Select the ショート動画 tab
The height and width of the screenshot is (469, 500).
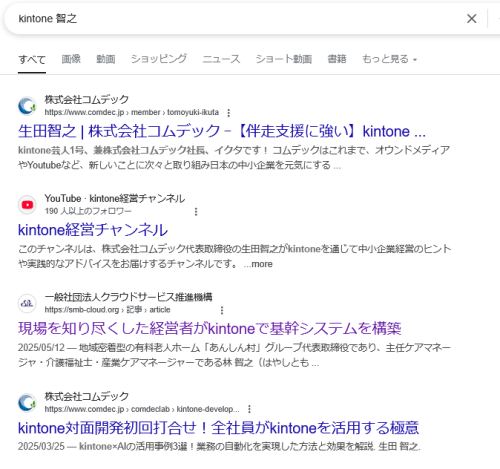click(x=284, y=59)
